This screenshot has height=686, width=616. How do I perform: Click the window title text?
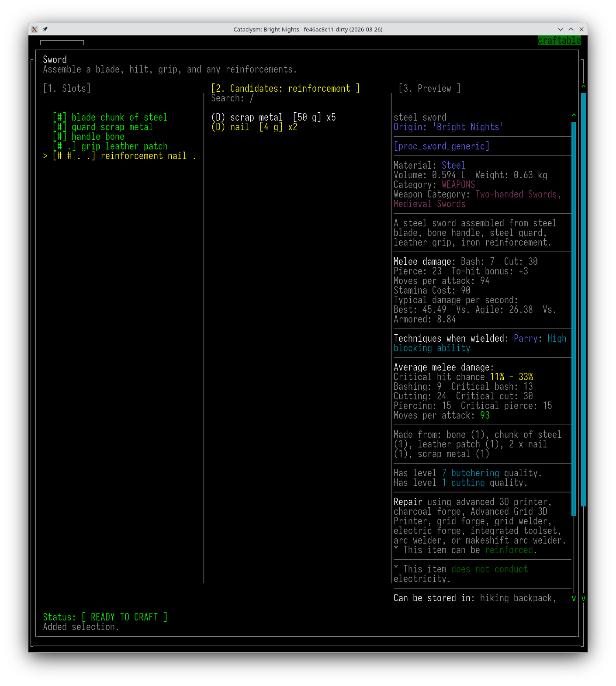(308, 29)
